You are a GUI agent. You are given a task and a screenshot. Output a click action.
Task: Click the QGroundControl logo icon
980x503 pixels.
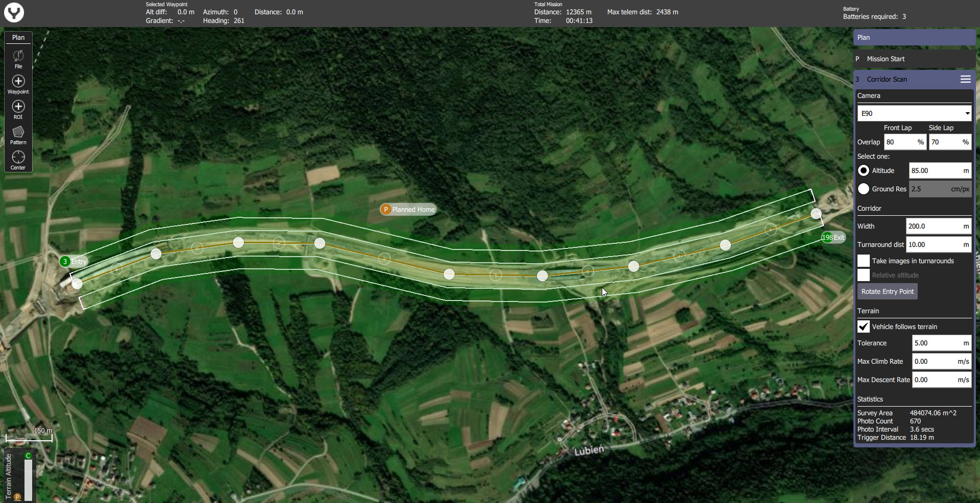(14, 13)
